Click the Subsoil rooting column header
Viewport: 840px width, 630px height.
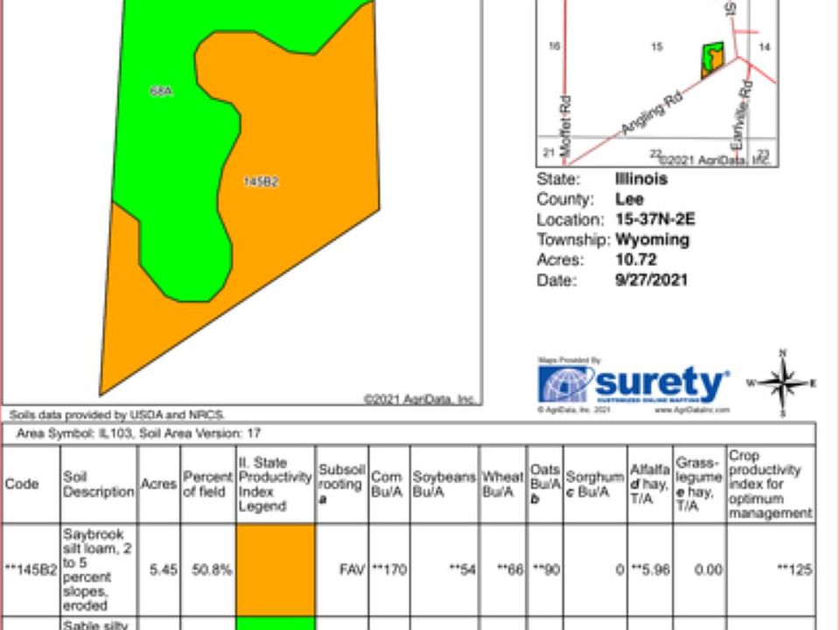(x=341, y=484)
